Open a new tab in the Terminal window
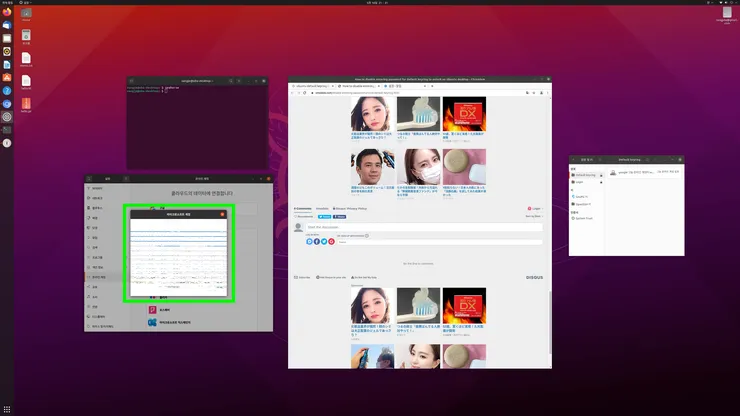This screenshot has width=740, height=416. point(132,81)
